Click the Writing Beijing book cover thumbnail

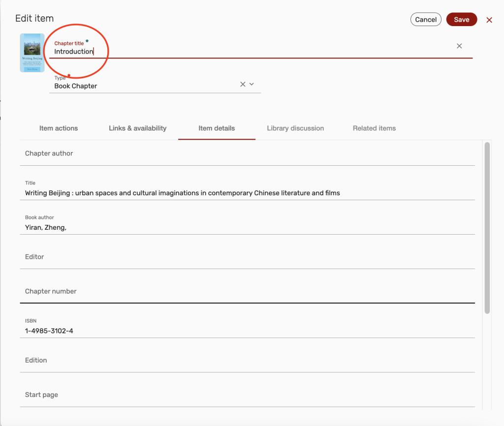[32, 53]
